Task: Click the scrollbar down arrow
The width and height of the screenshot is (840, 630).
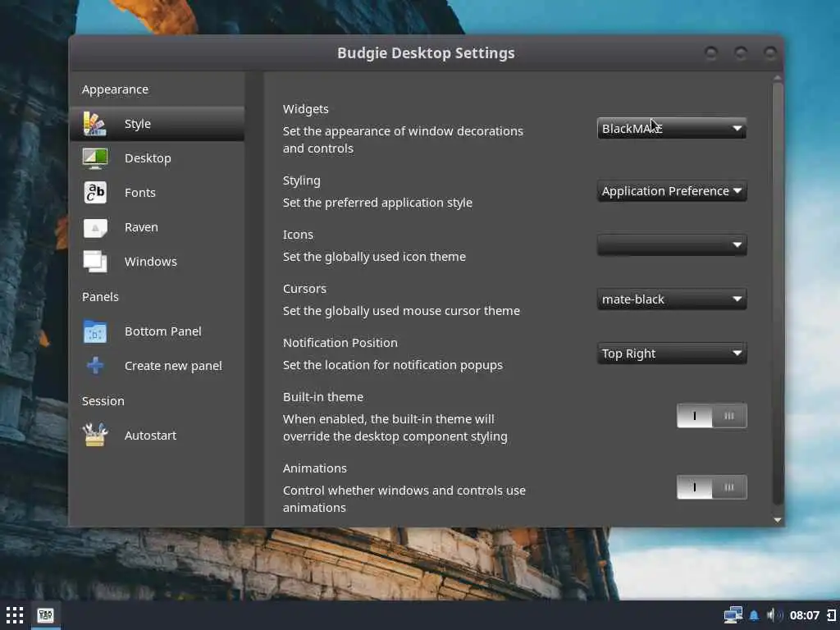Action: pos(778,519)
